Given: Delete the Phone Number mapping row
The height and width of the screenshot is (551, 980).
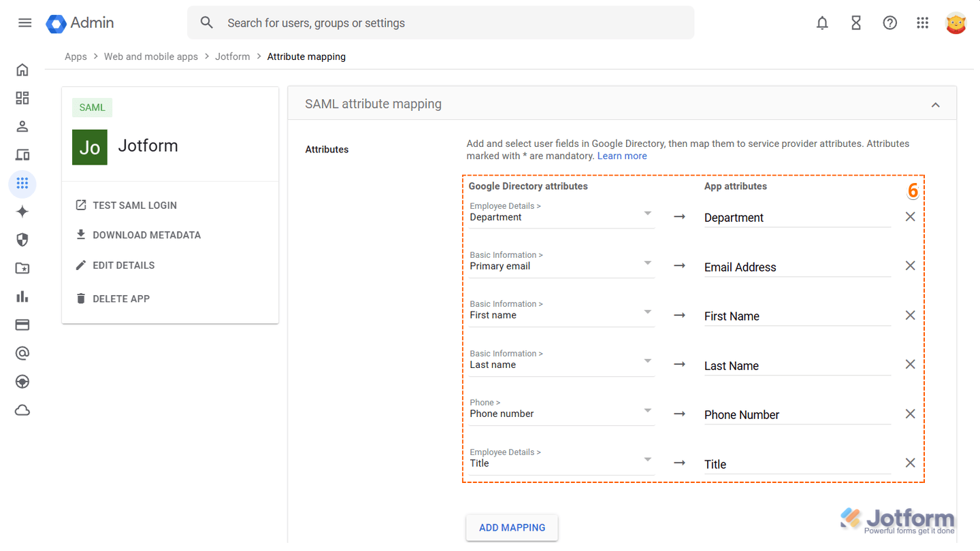Looking at the screenshot, I should click(910, 414).
